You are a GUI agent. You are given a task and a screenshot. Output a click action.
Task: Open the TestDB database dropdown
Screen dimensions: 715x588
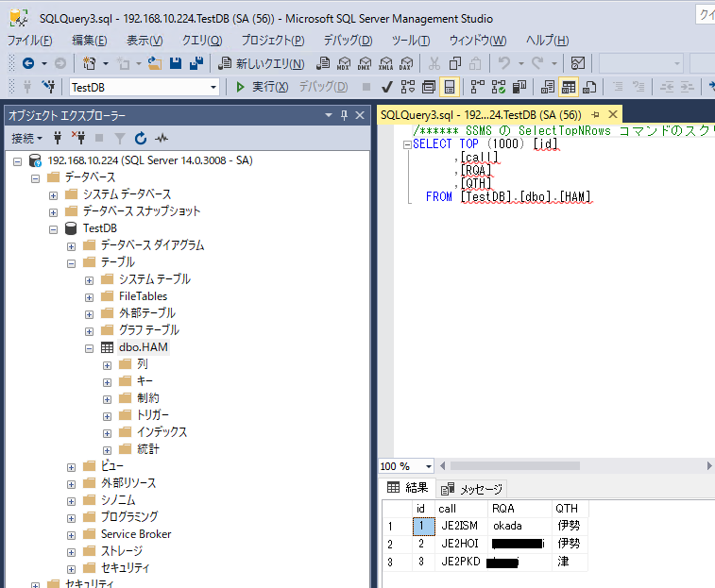pos(213,87)
